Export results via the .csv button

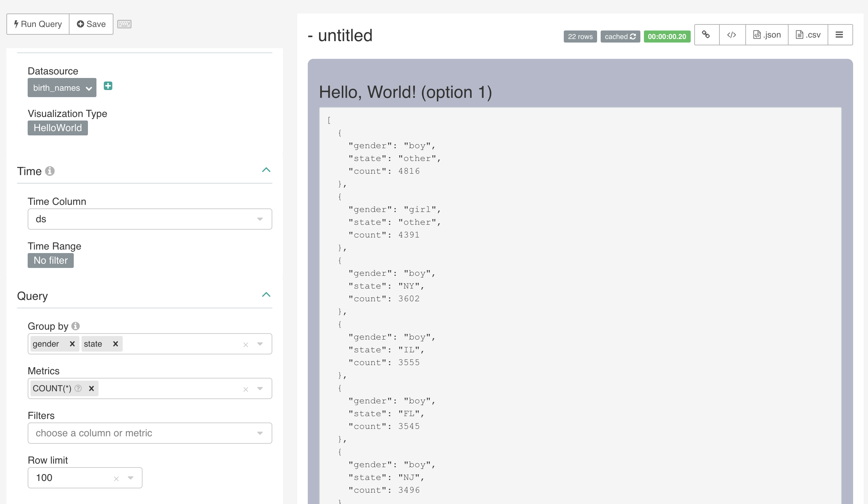[808, 35]
